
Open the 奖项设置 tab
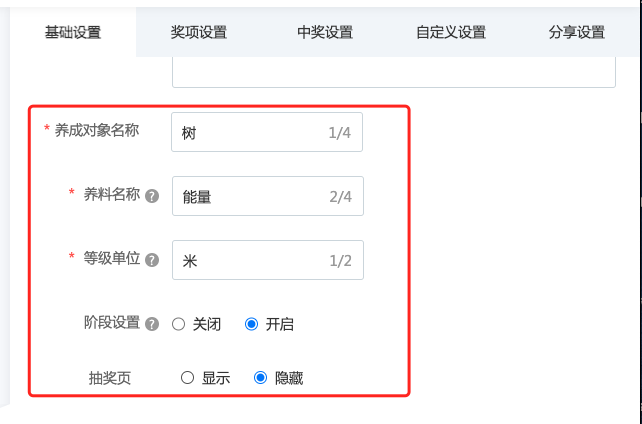click(199, 32)
